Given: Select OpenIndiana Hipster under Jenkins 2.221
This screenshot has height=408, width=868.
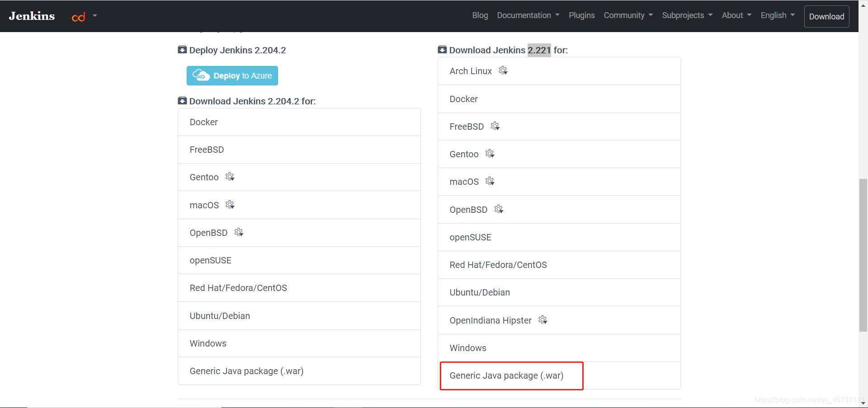Looking at the screenshot, I should 559,320.
